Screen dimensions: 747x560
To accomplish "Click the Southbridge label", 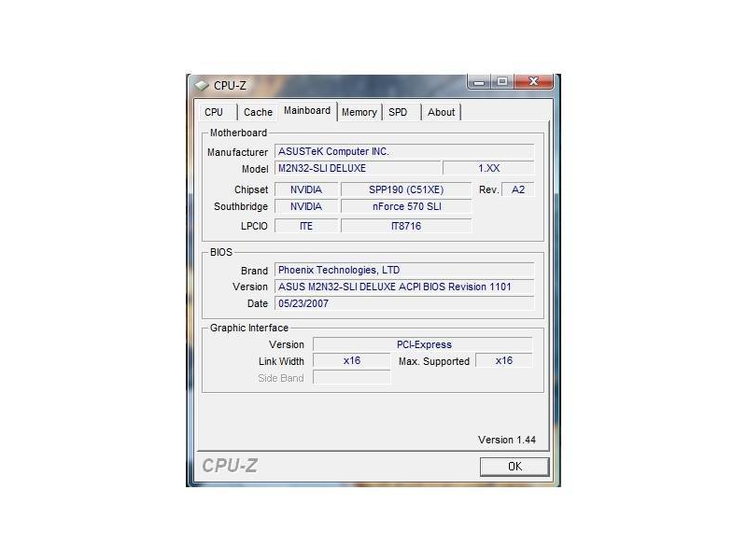I will (241, 206).
